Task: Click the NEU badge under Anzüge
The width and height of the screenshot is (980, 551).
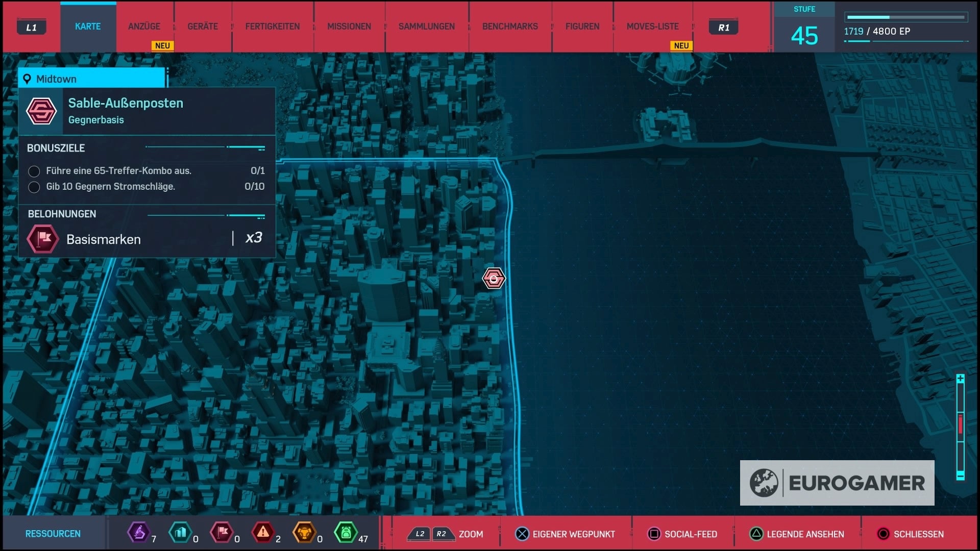Action: point(162,45)
